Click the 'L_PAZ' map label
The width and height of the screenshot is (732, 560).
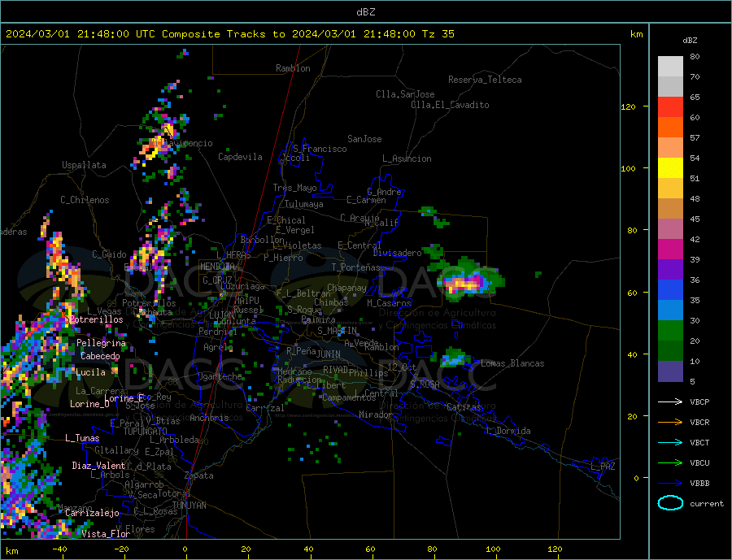(603, 467)
